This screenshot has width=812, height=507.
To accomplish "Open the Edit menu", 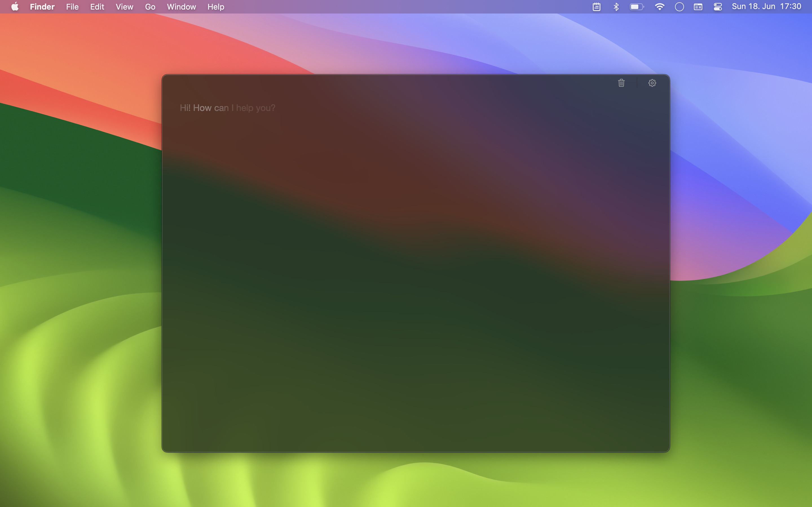I will (97, 7).
